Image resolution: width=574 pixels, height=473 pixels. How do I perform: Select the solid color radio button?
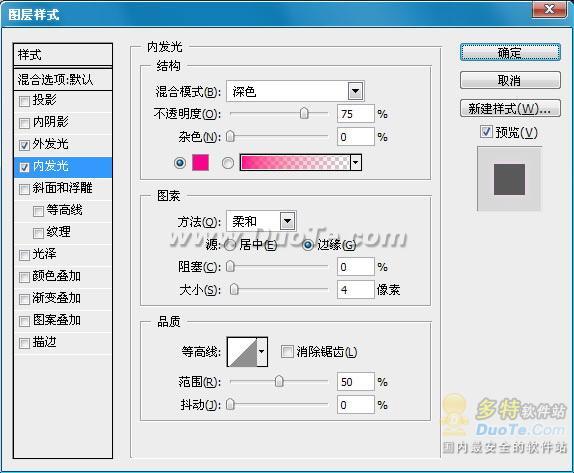[180, 163]
